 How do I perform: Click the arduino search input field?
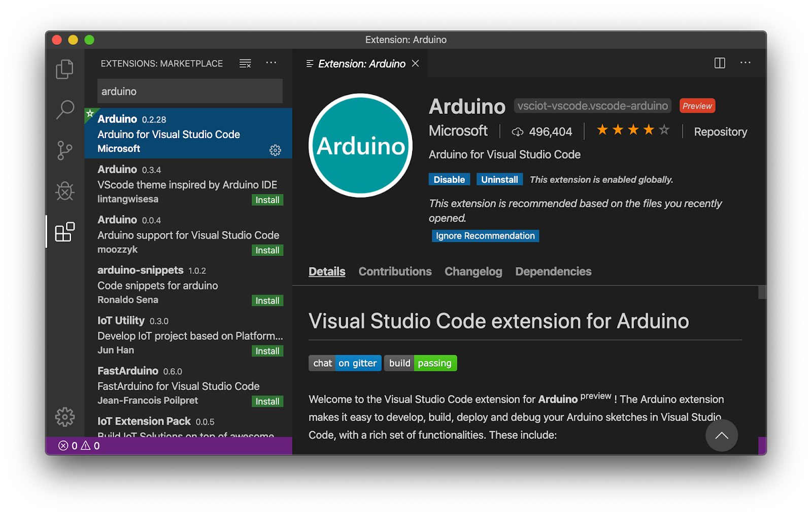click(190, 91)
